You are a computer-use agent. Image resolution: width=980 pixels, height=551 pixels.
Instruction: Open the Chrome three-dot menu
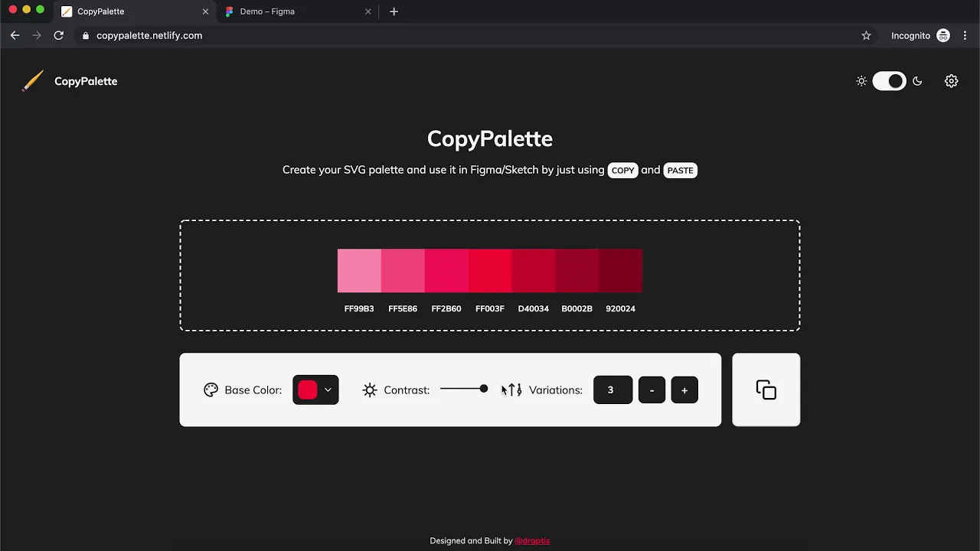[x=965, y=35]
